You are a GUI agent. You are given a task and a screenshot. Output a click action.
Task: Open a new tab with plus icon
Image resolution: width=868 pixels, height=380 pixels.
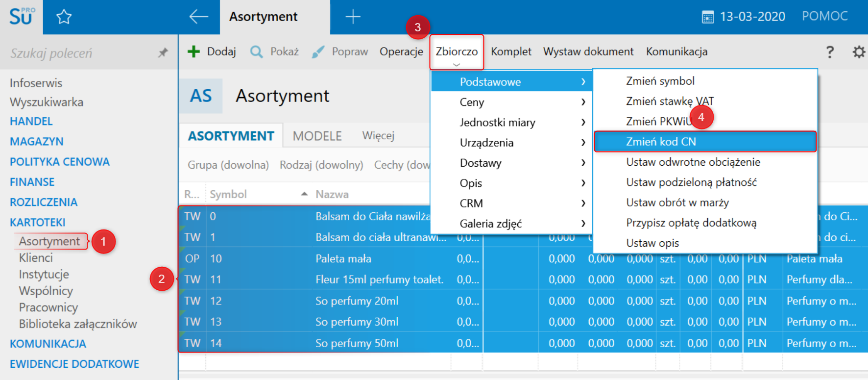click(353, 17)
